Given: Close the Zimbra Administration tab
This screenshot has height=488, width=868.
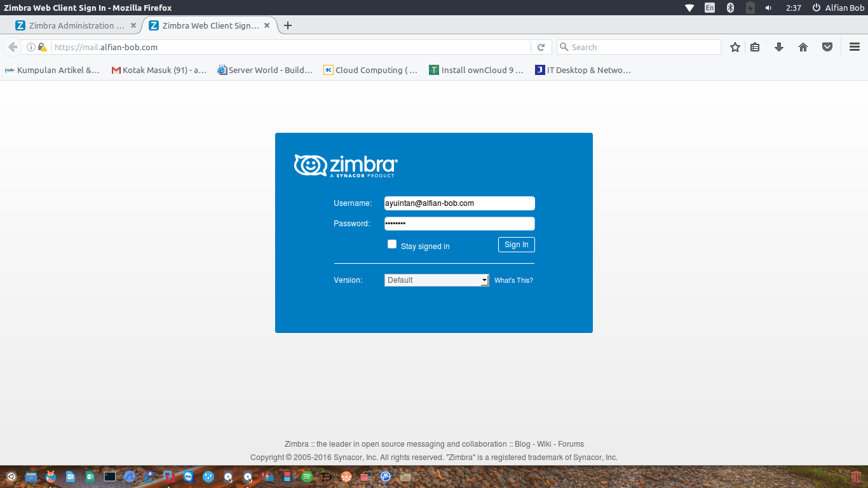Looking at the screenshot, I should coord(133,25).
